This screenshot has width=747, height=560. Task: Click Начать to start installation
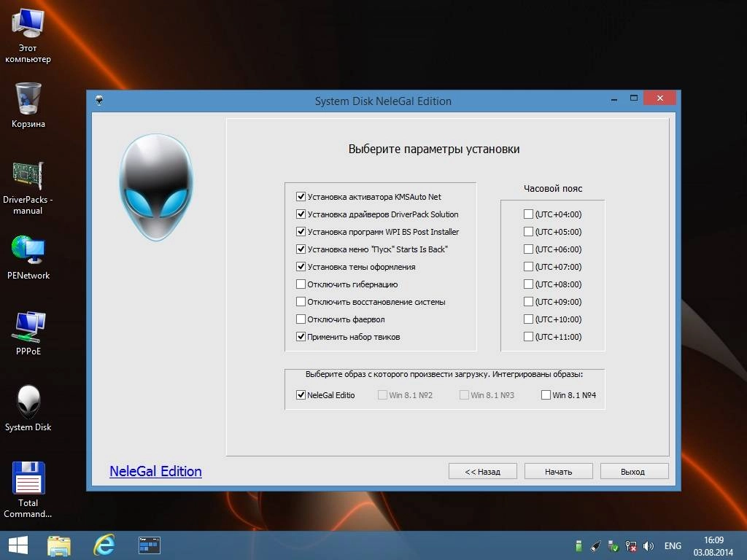(x=558, y=472)
